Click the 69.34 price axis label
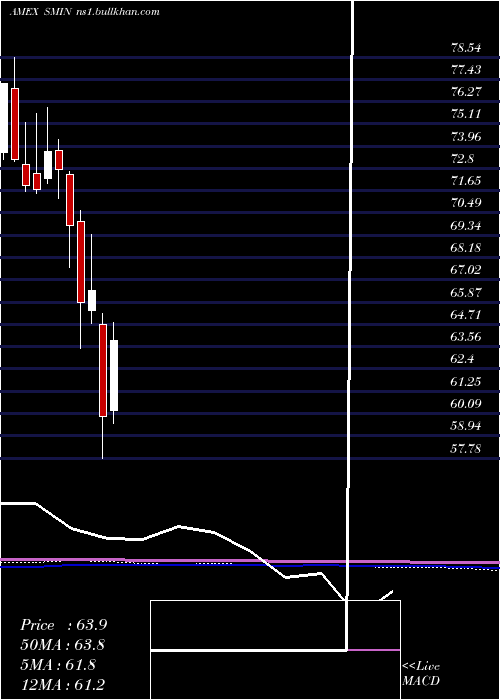The width and height of the screenshot is (500, 700). pos(466,225)
